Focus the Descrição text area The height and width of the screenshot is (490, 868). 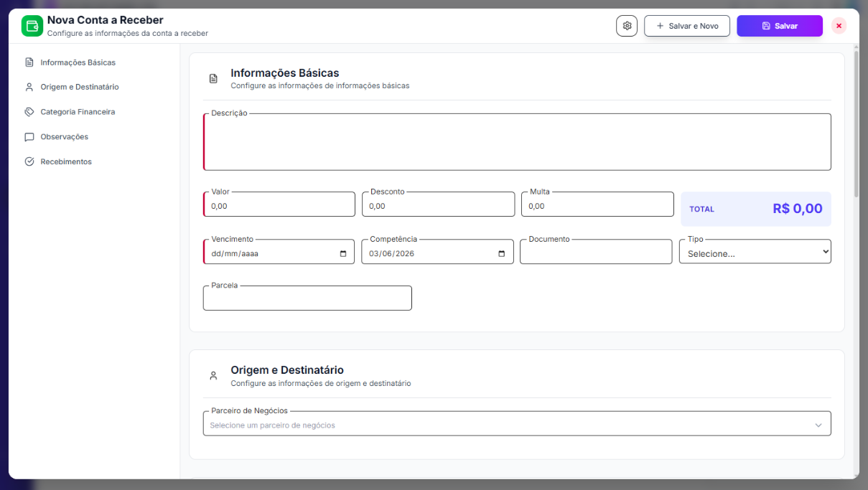pyautogui.click(x=517, y=142)
